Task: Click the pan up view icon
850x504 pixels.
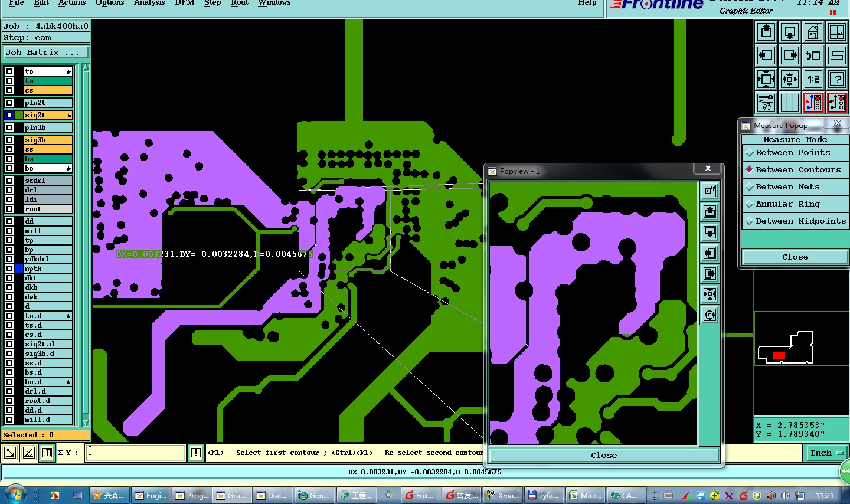Action: click(x=766, y=32)
